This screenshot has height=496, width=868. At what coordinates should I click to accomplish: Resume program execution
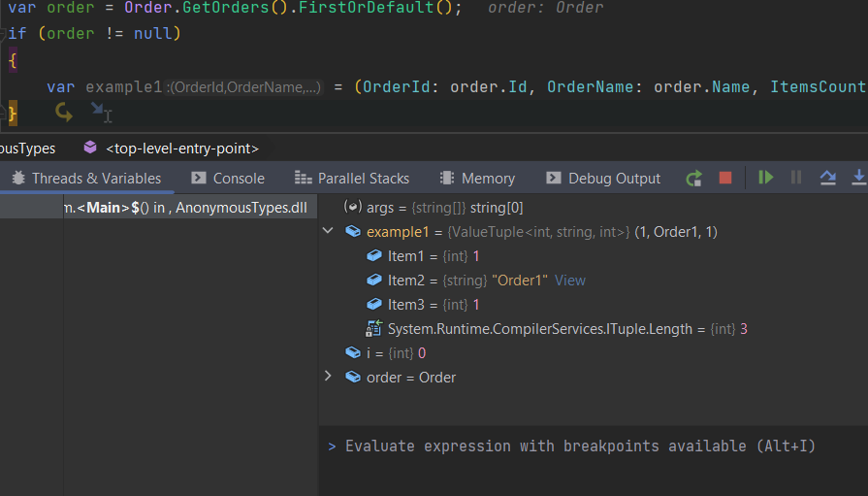coord(765,178)
